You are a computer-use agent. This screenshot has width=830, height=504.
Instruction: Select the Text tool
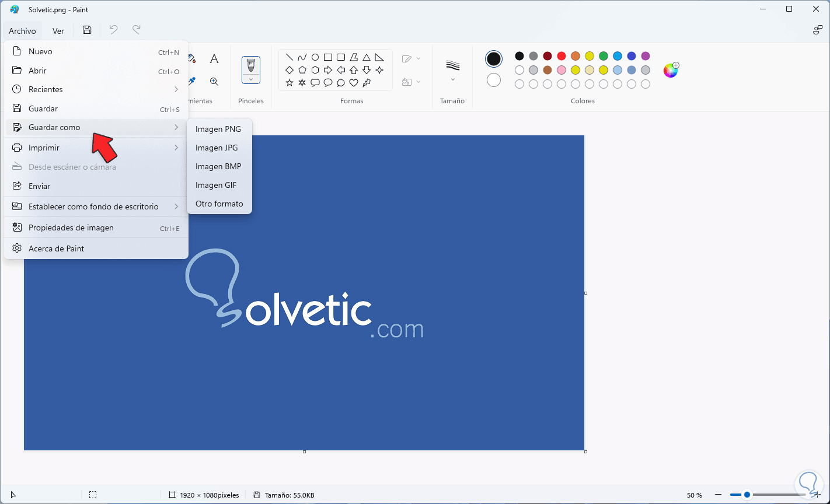(214, 59)
